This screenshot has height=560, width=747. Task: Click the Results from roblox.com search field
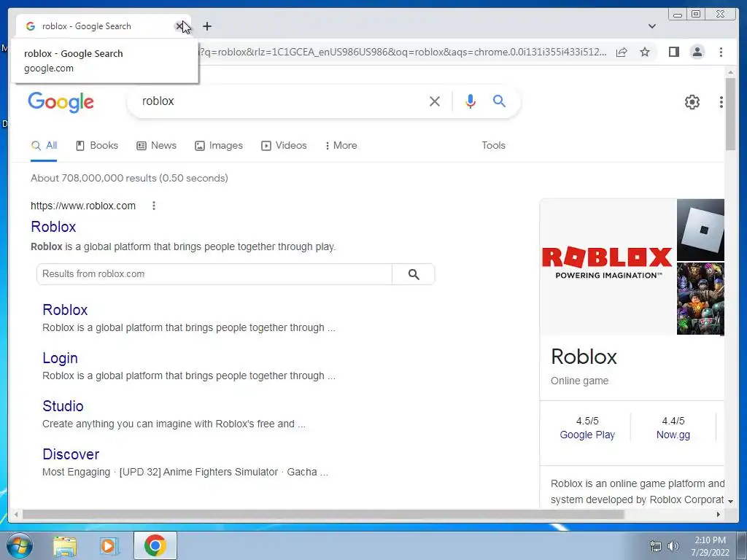coord(214,274)
